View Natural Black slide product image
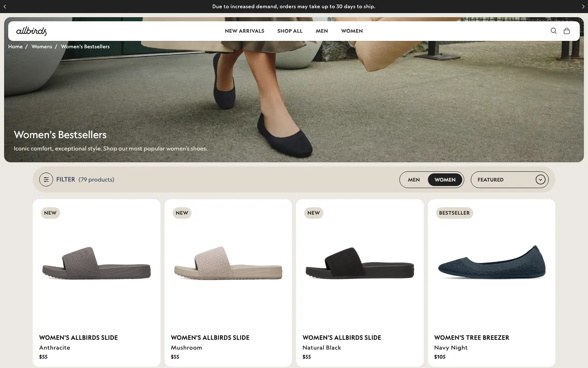The height and width of the screenshot is (368, 588). pyautogui.click(x=360, y=263)
